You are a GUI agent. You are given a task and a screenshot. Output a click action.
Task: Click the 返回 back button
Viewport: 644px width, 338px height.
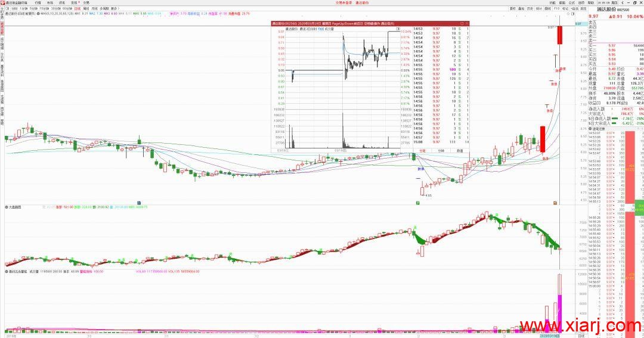pyautogui.click(x=583, y=8)
